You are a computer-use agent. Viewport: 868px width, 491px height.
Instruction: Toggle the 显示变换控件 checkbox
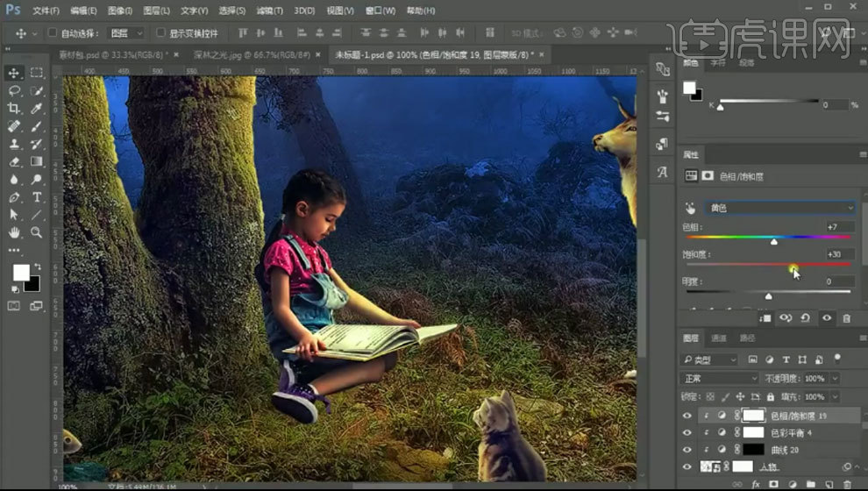[160, 32]
